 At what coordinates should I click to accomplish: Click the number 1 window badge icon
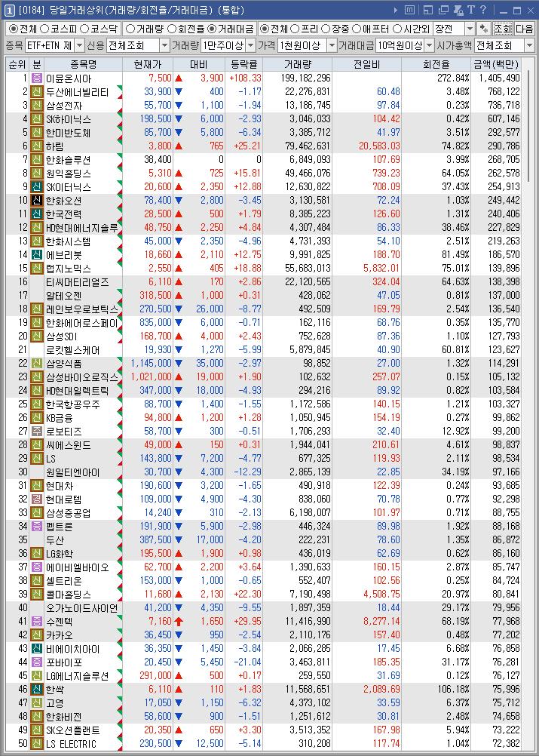[x=10, y=10]
